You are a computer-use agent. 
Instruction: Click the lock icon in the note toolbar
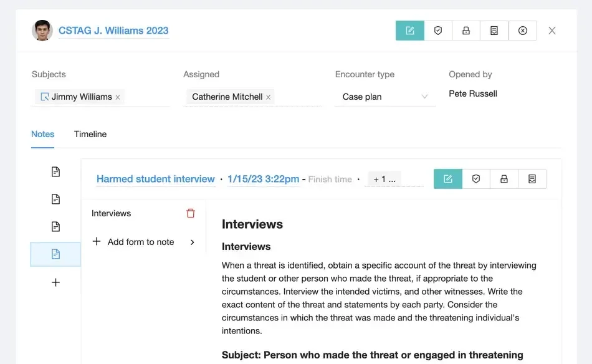[504, 179]
